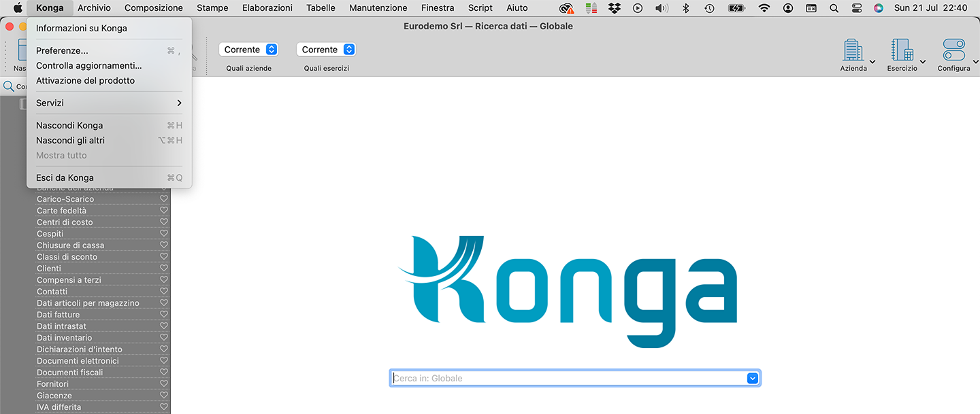Viewport: 980px width, 414px height.
Task: Expand the global search field dropdown arrow
Action: pos(753,379)
